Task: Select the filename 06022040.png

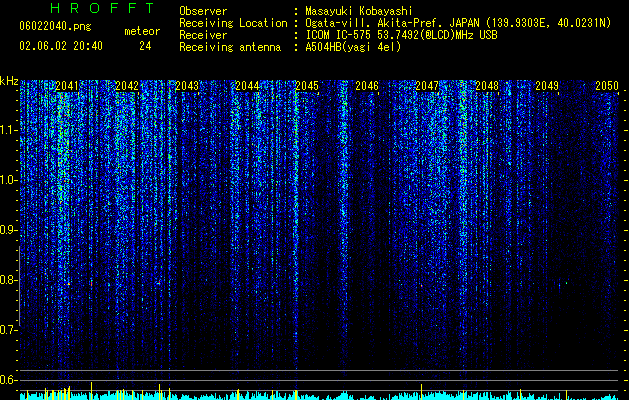Action: tap(55, 26)
